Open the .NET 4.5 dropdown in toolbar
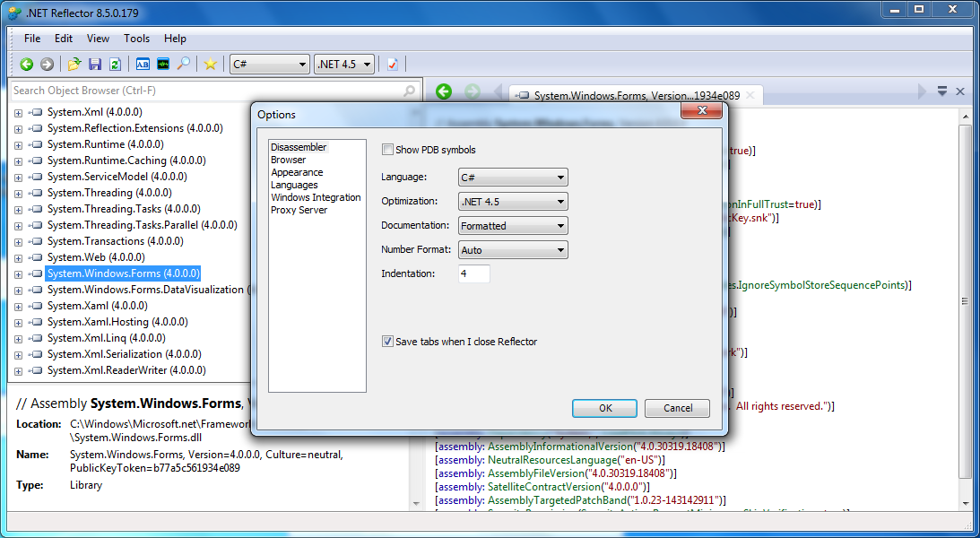This screenshot has height=538, width=980. pyautogui.click(x=343, y=64)
